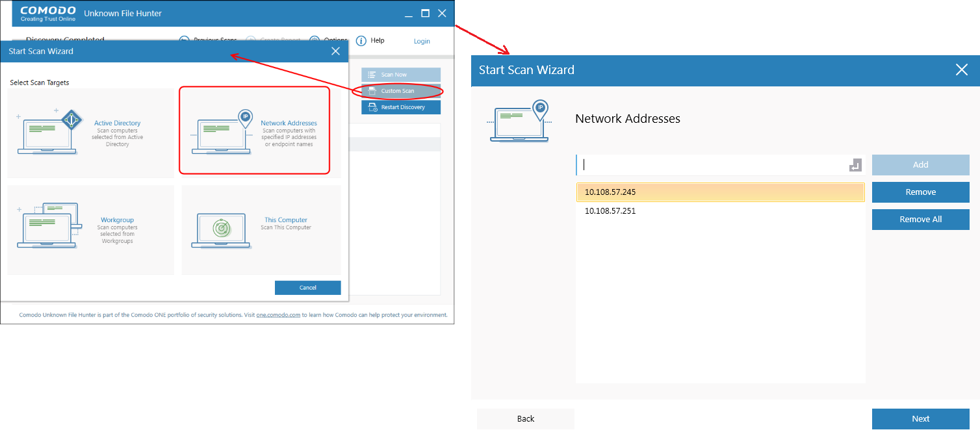The height and width of the screenshot is (432, 980).
Task: Click the laptop IP icon beside the Network Addresses heading
Action: 520,121
